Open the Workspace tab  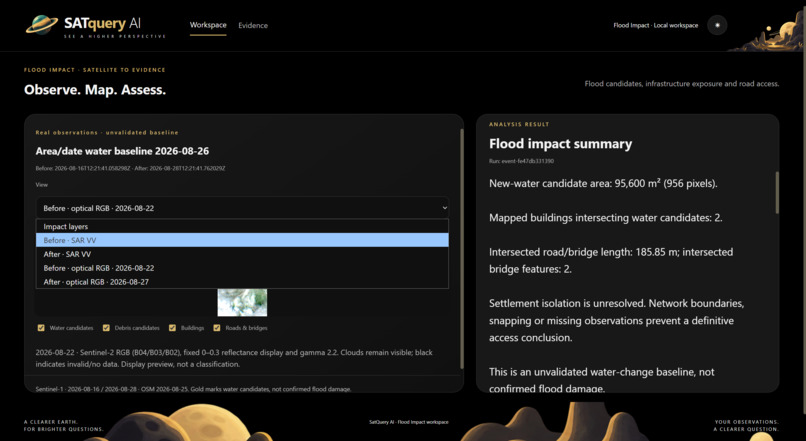pyautogui.click(x=208, y=25)
